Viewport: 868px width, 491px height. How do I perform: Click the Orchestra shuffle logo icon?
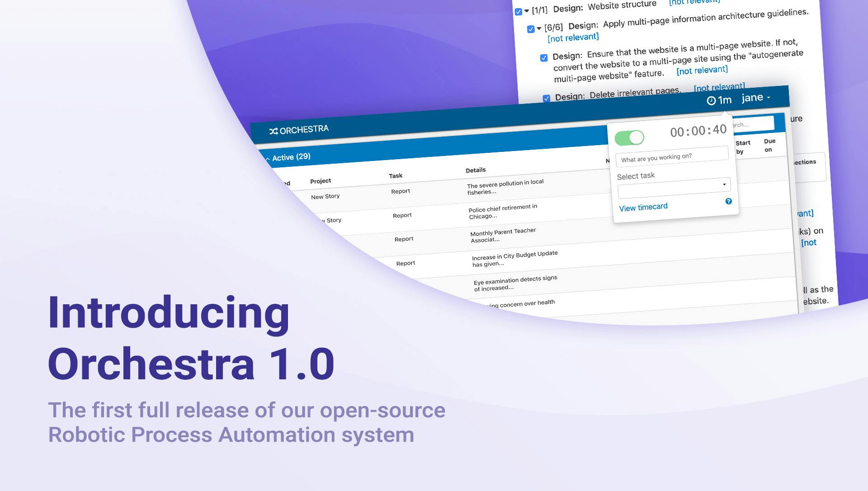click(274, 131)
